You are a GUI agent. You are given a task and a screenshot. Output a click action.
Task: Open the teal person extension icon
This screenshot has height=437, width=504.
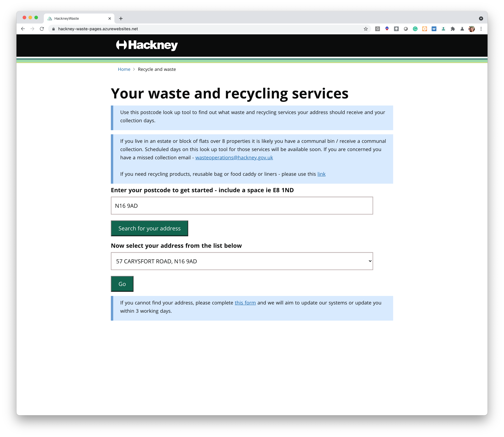(443, 29)
